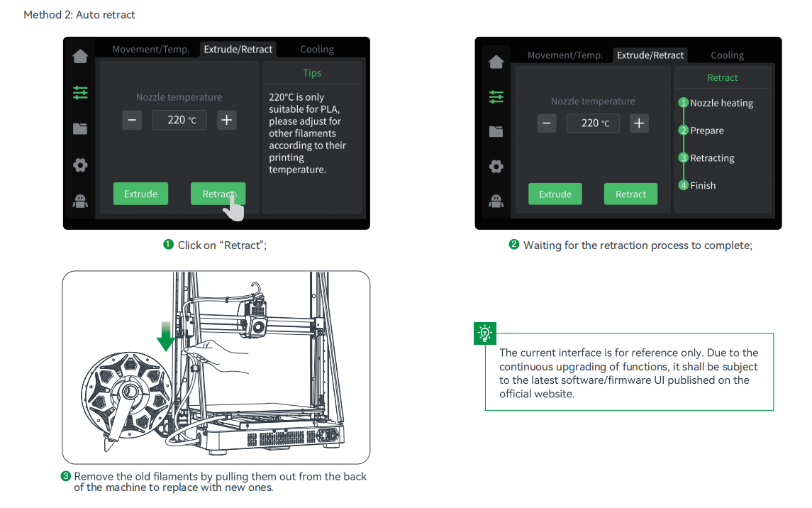Click the Settings gear on the right screen

pyautogui.click(x=496, y=167)
